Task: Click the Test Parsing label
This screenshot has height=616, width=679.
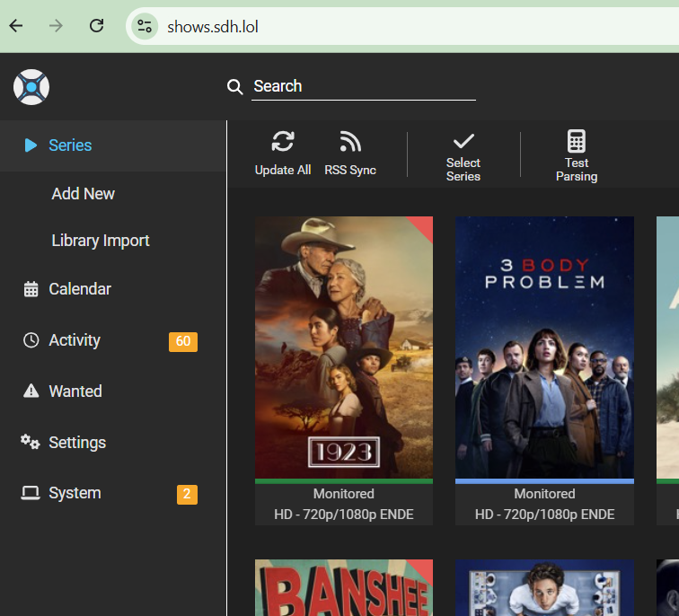Action: [x=577, y=170]
